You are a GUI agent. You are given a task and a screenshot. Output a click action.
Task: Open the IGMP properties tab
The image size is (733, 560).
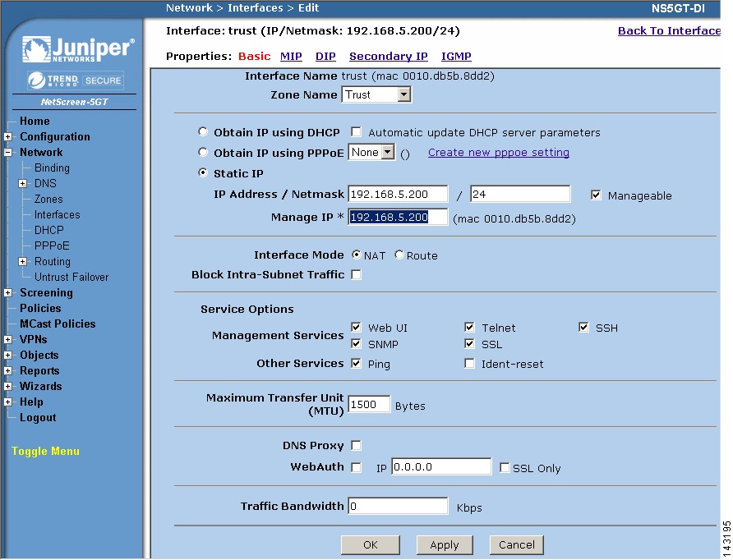point(456,57)
